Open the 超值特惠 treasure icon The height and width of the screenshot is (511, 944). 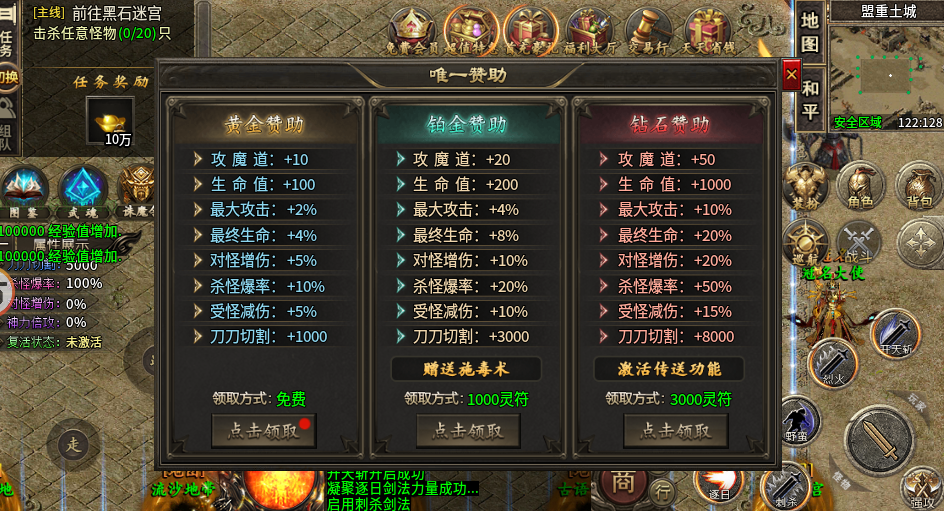tap(471, 31)
